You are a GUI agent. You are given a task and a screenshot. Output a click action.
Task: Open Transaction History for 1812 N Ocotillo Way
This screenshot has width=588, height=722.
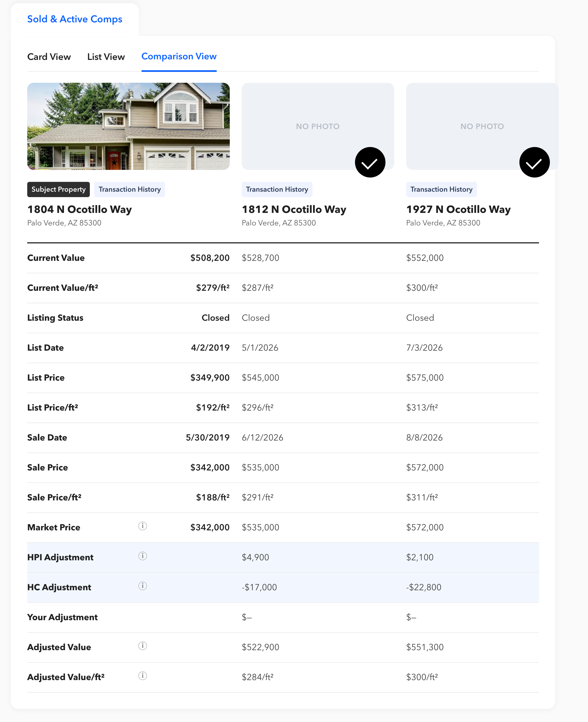coord(277,189)
